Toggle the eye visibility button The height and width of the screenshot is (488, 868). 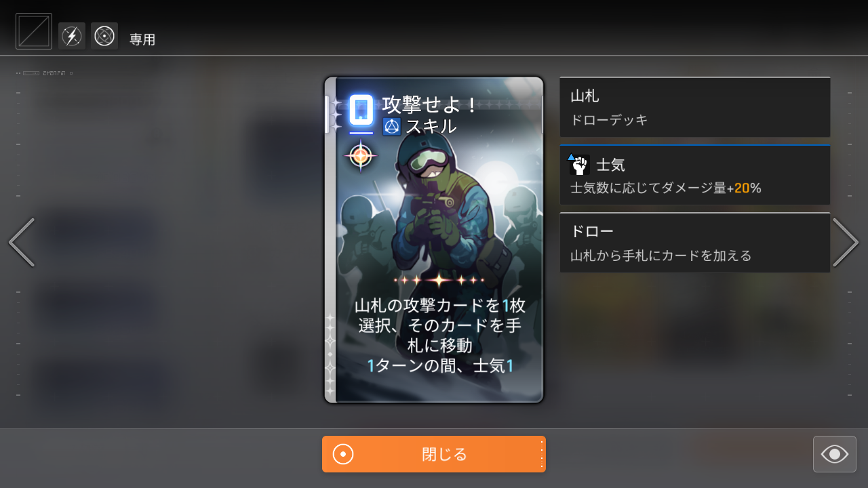tap(835, 454)
